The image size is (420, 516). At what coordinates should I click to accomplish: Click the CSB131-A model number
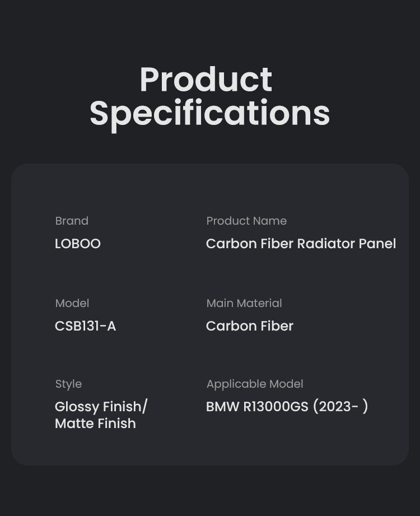[x=86, y=326]
